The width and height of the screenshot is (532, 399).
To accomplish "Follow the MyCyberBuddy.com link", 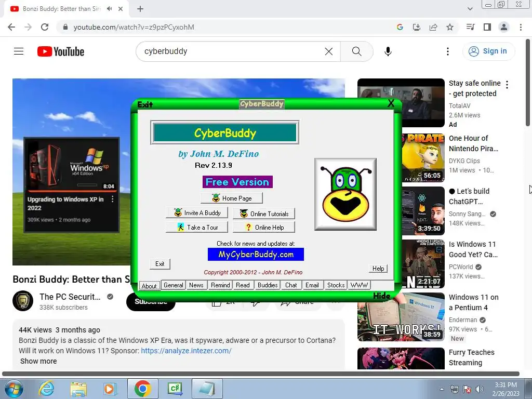I will pyautogui.click(x=256, y=255).
